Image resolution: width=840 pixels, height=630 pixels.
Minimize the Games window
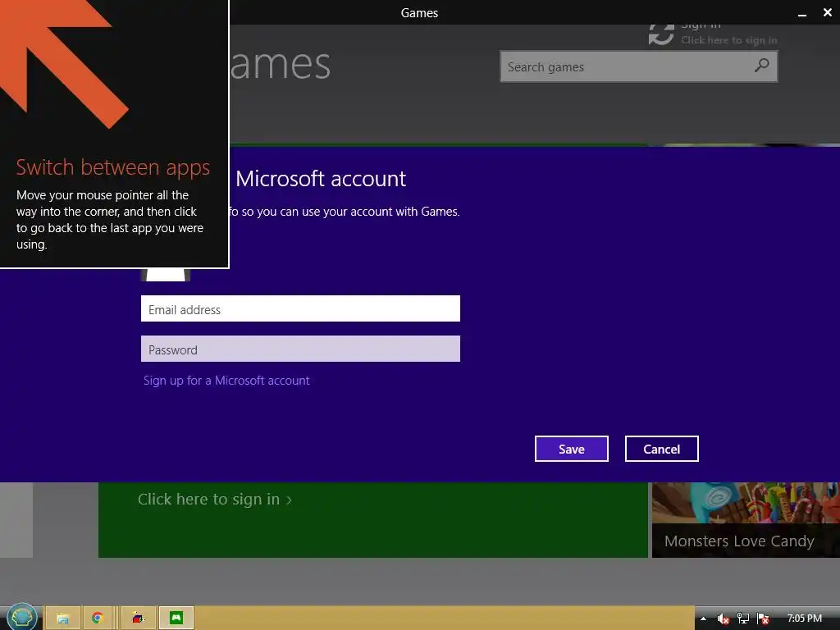click(x=802, y=13)
